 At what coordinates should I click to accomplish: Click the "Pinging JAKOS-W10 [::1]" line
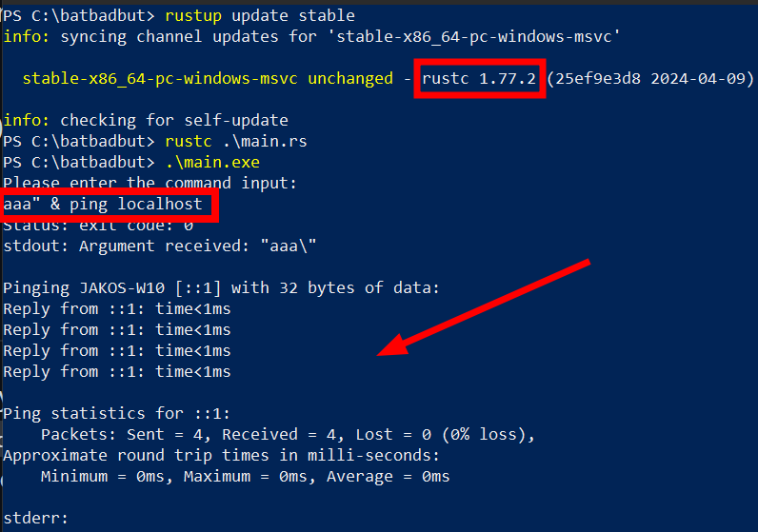(221, 288)
